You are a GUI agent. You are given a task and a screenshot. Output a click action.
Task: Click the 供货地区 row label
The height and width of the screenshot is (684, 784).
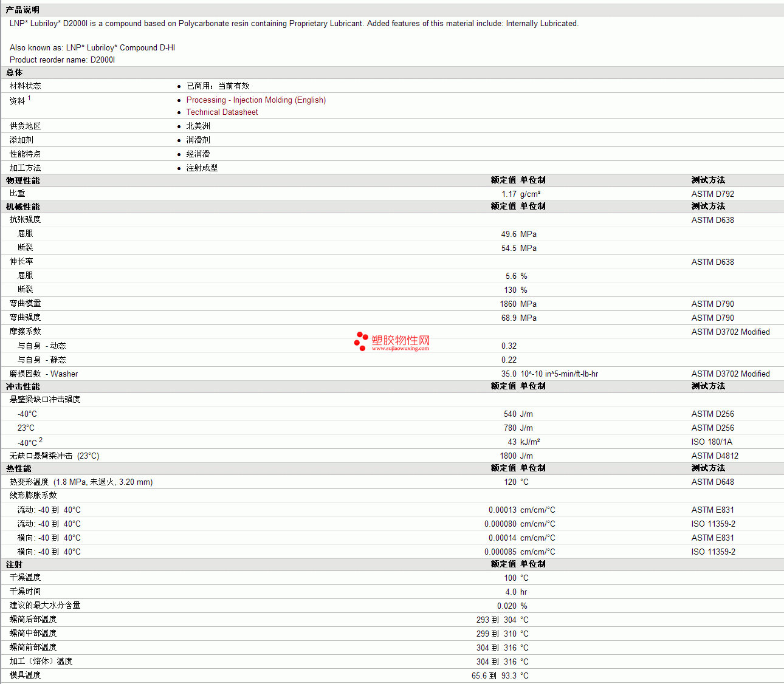pyautogui.click(x=26, y=126)
